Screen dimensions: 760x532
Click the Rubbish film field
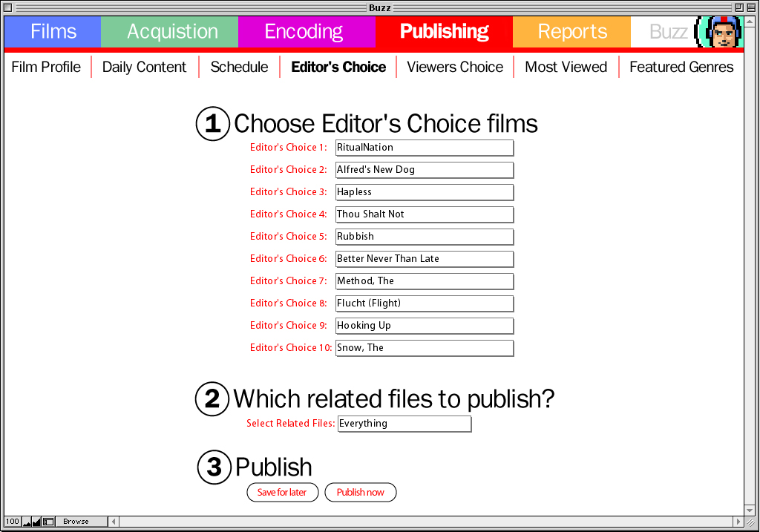[425, 237]
